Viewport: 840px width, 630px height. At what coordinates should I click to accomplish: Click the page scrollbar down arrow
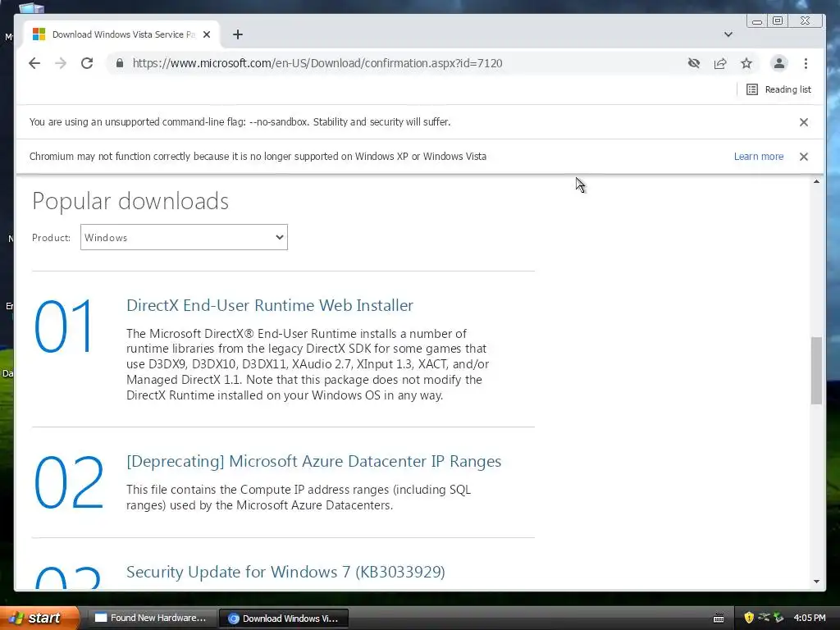816,582
